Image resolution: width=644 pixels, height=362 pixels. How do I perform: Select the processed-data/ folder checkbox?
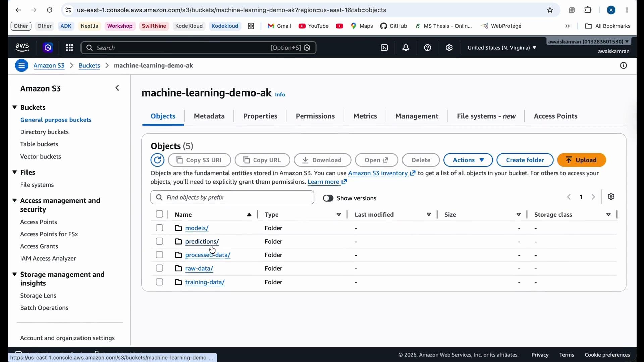160,255
